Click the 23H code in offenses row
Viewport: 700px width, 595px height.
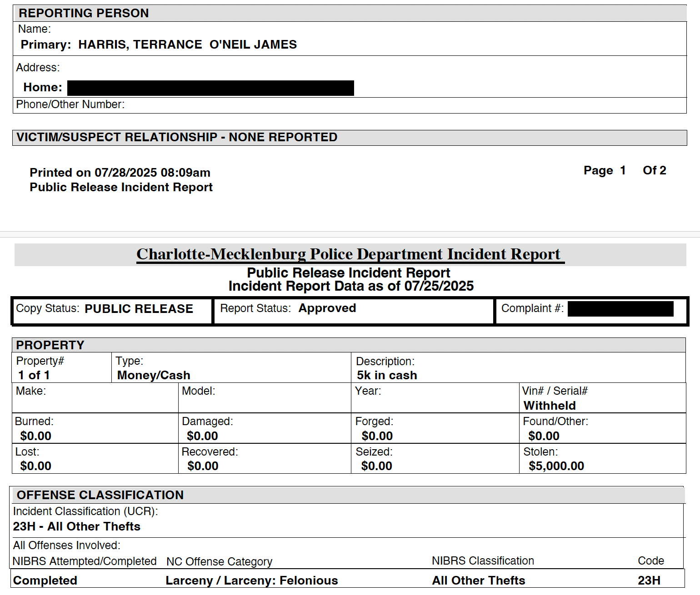[649, 580]
